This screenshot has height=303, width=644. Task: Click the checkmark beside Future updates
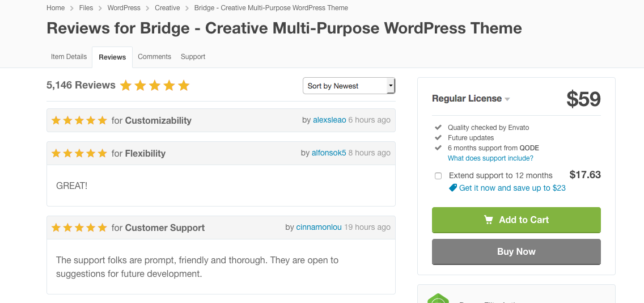[x=438, y=138]
